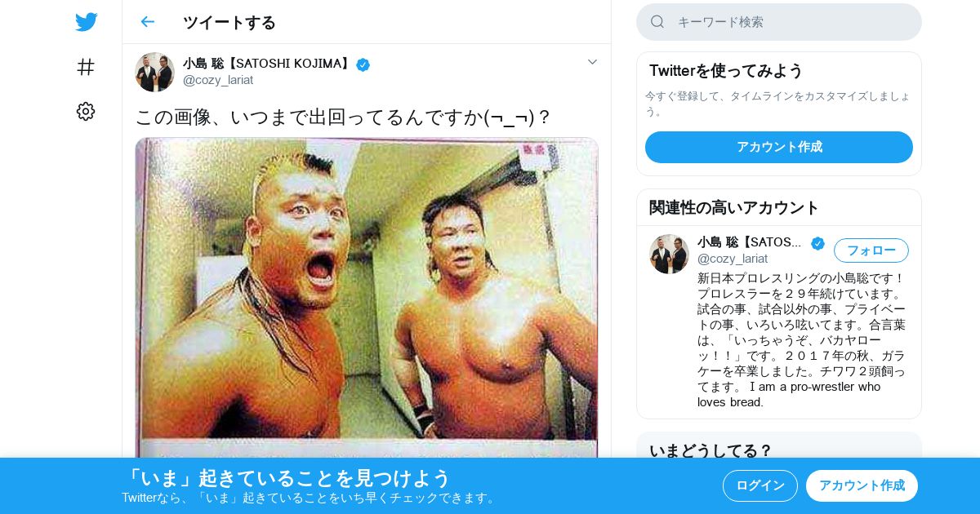Click the blue アカウント作成 button in sidebar

(x=779, y=147)
